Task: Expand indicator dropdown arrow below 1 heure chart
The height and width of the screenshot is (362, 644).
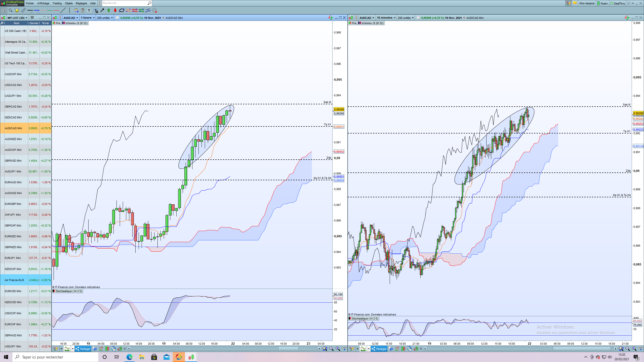Action: tap(73, 349)
